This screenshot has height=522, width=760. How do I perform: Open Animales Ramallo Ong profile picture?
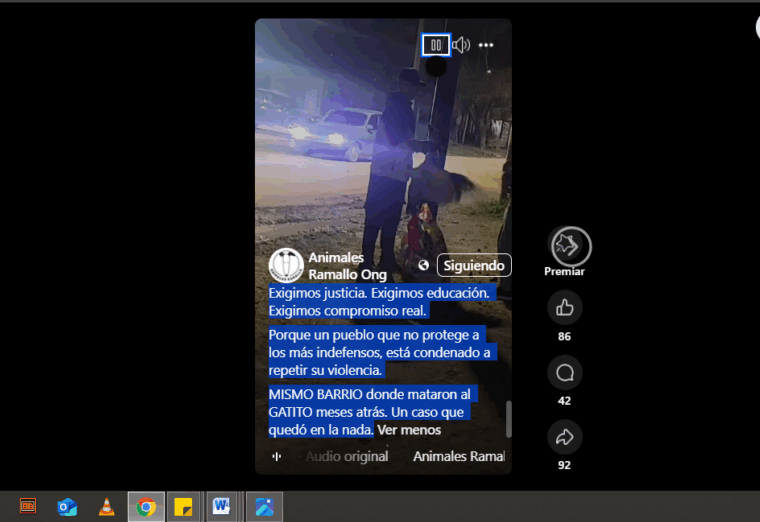click(286, 265)
